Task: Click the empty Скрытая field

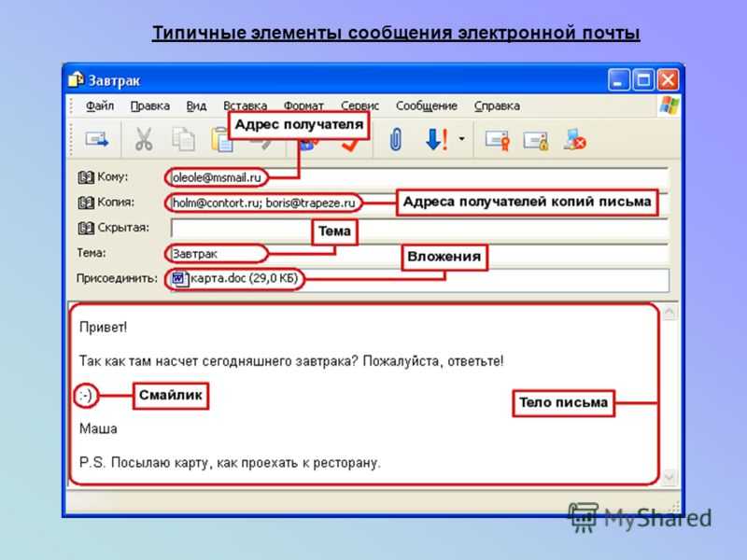Action: pyautogui.click(x=419, y=229)
